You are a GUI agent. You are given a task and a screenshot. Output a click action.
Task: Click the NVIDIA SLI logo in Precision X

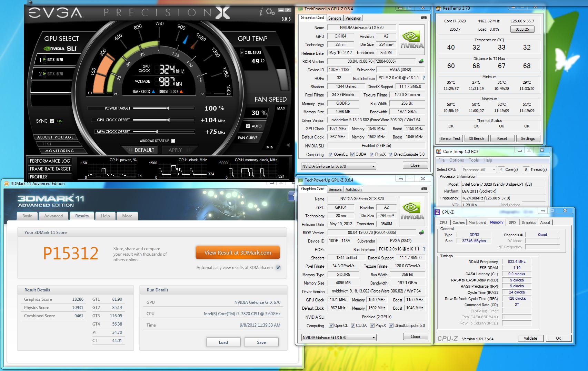click(61, 49)
